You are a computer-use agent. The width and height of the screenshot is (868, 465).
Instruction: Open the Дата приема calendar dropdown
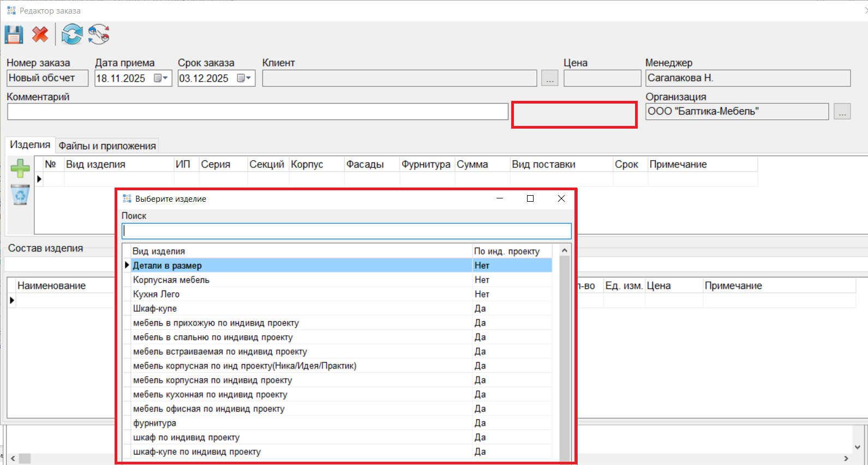click(x=161, y=78)
